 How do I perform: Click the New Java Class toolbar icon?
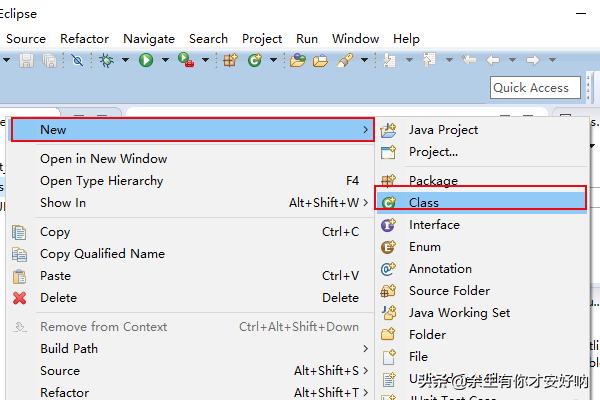click(254, 60)
